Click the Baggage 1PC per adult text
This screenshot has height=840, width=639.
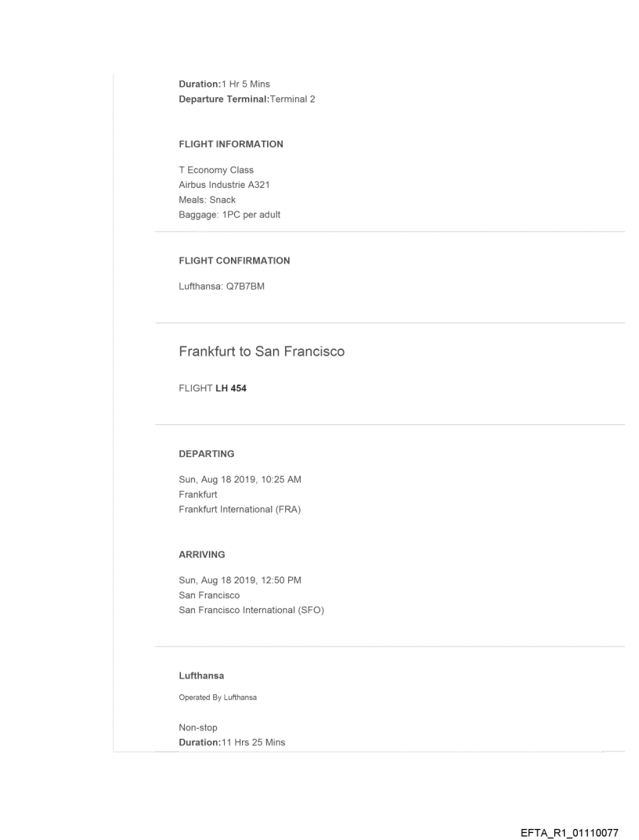[x=229, y=214]
